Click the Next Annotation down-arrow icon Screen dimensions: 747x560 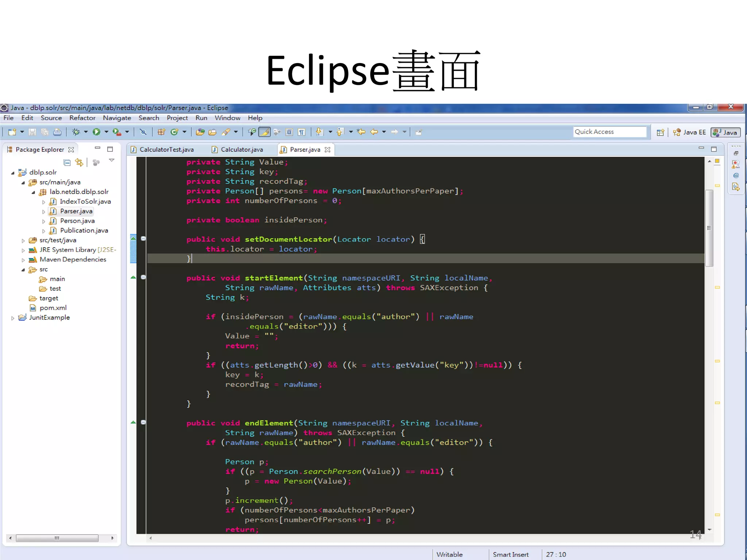pos(320,132)
